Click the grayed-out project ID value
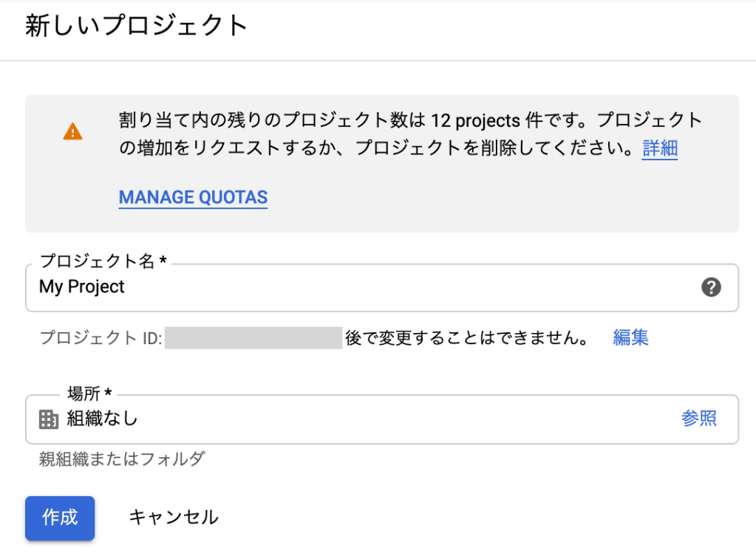The image size is (756, 556). pos(253,338)
